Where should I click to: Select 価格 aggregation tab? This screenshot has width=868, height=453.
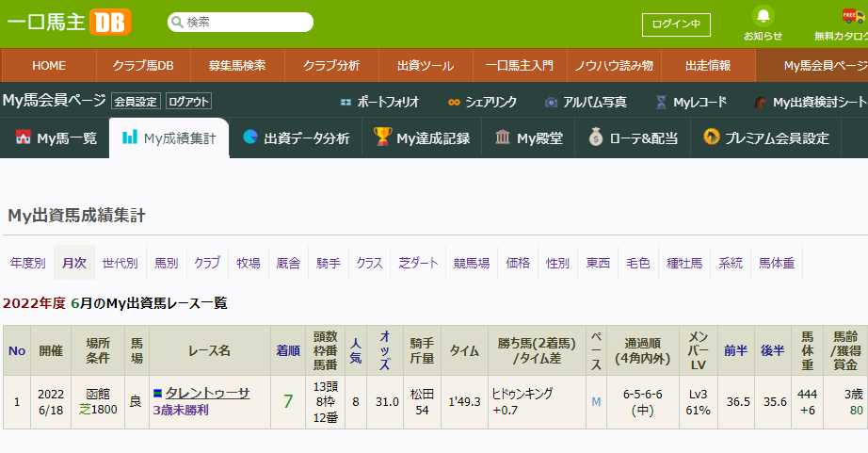coord(518,263)
